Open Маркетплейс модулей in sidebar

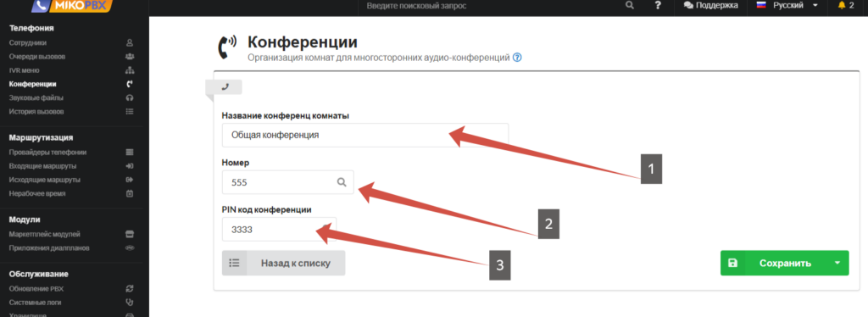(x=44, y=234)
